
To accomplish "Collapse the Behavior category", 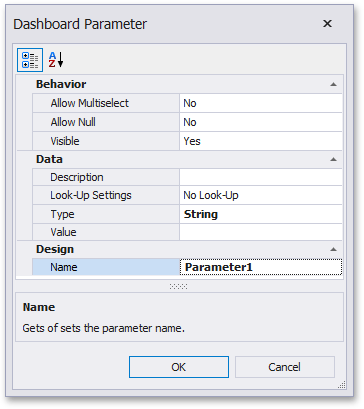I will tap(333, 84).
